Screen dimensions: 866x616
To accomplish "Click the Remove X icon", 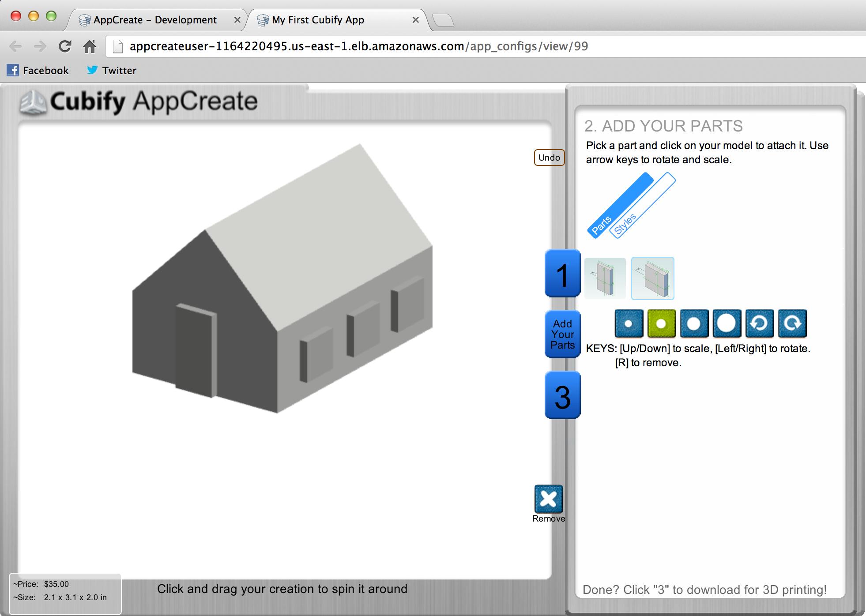I will [549, 499].
